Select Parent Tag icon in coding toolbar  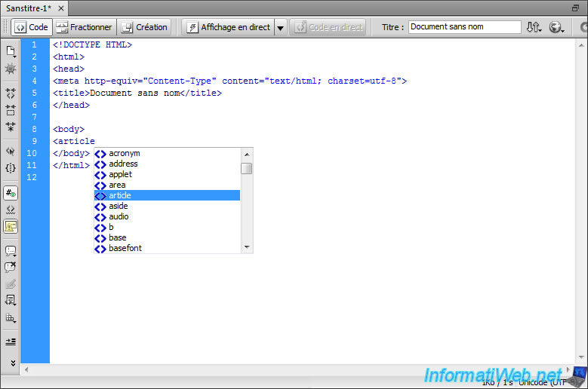coord(11,152)
